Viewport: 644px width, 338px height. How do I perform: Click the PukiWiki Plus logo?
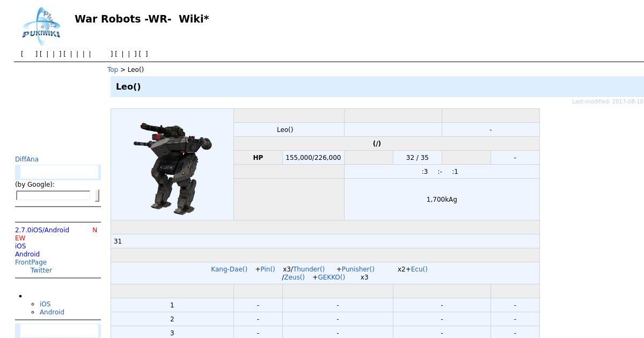click(x=41, y=26)
